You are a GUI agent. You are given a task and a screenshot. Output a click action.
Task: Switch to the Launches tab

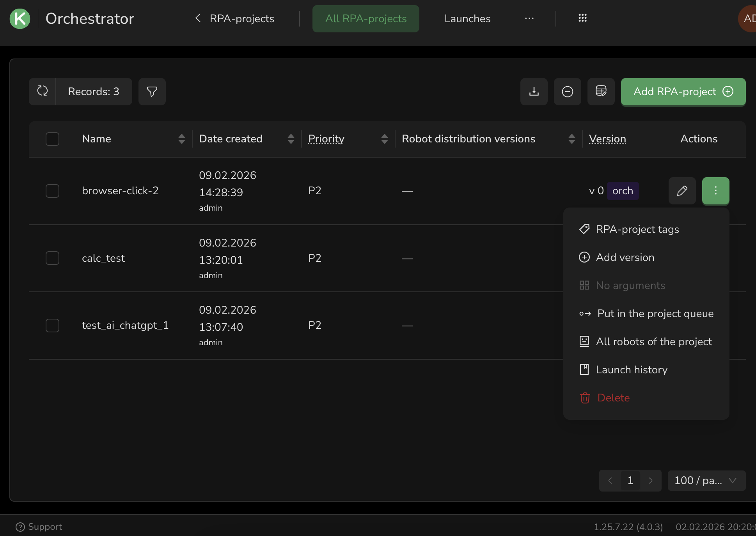[x=467, y=18]
